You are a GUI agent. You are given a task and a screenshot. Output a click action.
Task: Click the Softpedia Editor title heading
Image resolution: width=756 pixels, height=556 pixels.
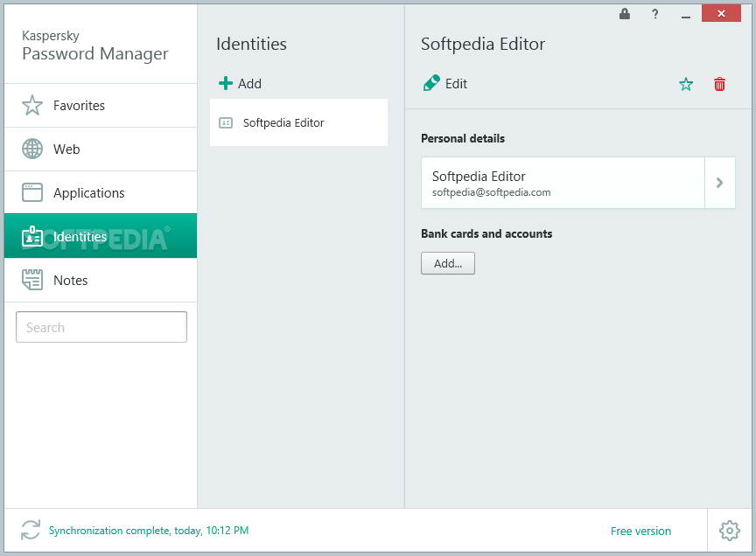click(483, 44)
